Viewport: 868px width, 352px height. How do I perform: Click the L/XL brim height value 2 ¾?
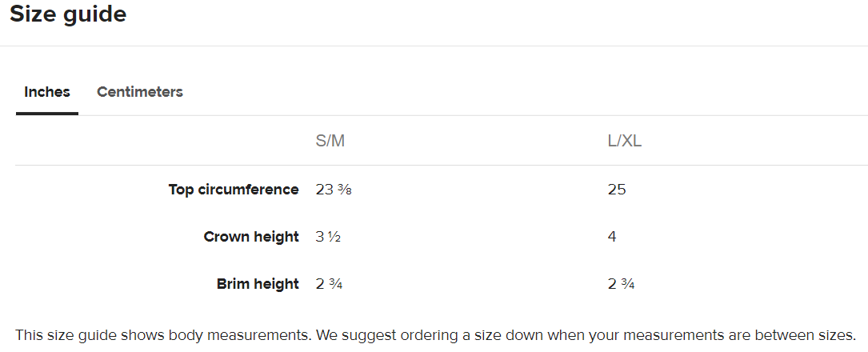pos(622,284)
